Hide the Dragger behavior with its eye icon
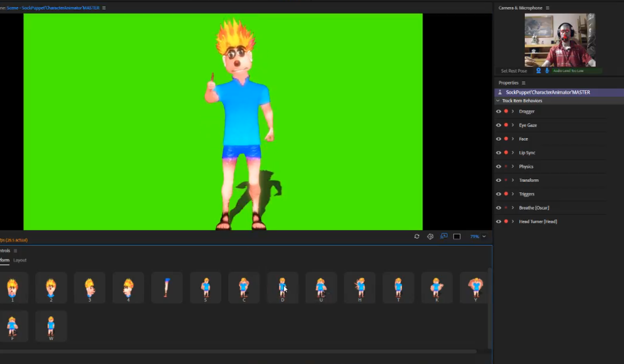 point(498,112)
